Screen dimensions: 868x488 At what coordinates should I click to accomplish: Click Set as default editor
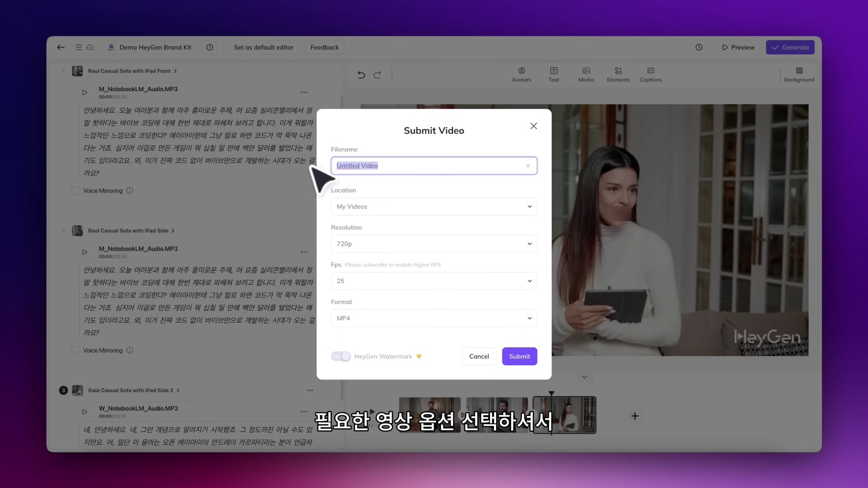coord(263,47)
